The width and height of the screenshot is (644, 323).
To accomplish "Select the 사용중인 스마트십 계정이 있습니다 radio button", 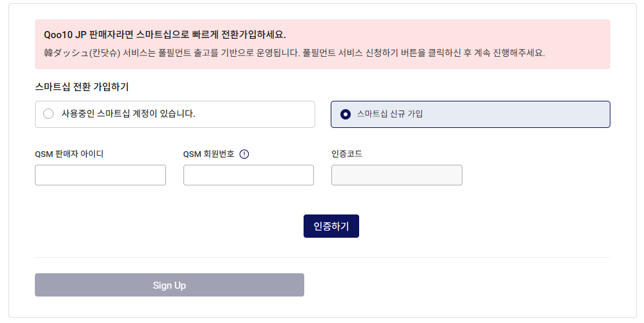I will (48, 114).
